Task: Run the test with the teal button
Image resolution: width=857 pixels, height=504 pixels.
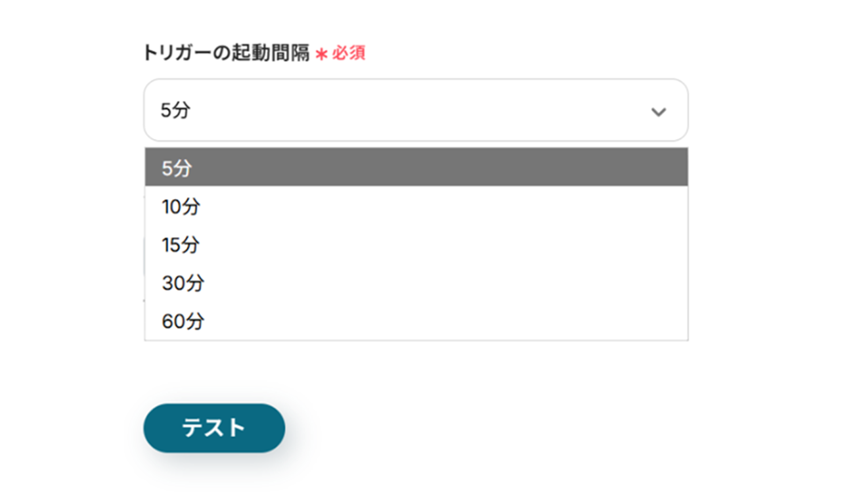Action: [x=214, y=428]
